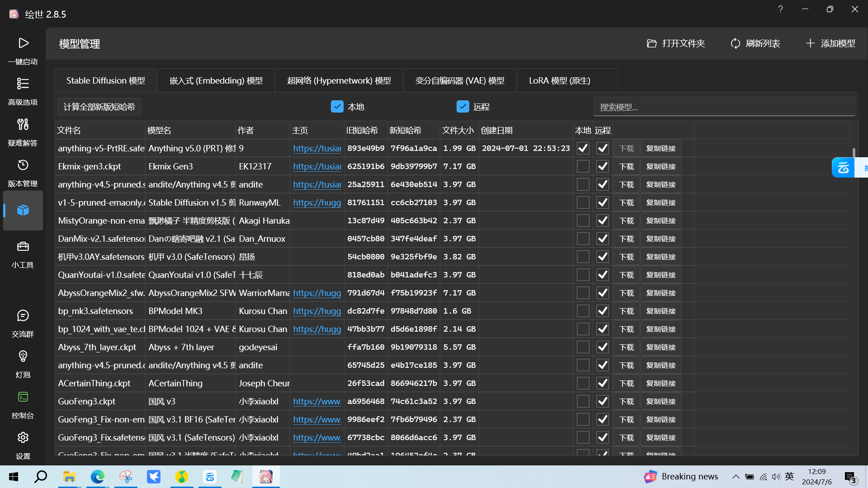868x488 pixels.
Task: Click the refresh list button
Action: pyautogui.click(x=755, y=43)
